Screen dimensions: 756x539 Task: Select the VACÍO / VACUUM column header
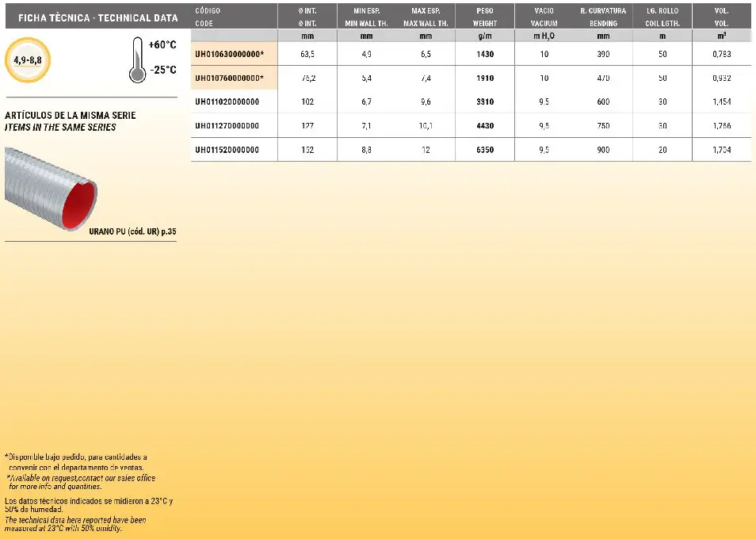coord(544,17)
